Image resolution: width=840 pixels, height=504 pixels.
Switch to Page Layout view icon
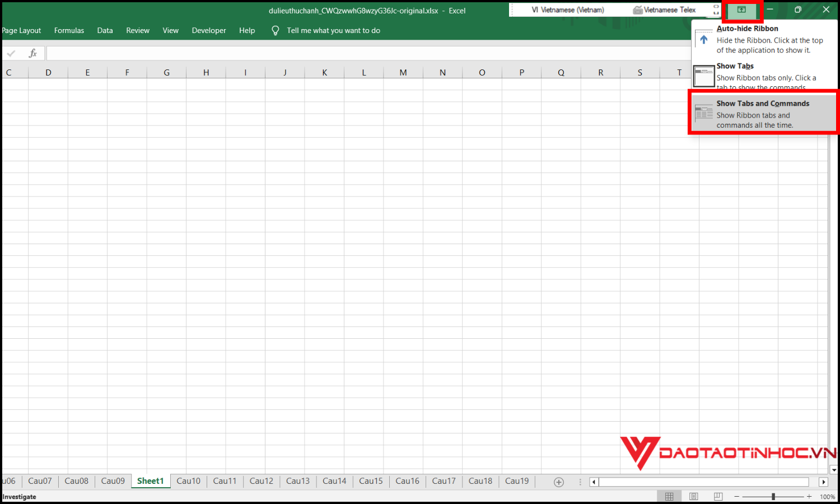pyautogui.click(x=694, y=497)
